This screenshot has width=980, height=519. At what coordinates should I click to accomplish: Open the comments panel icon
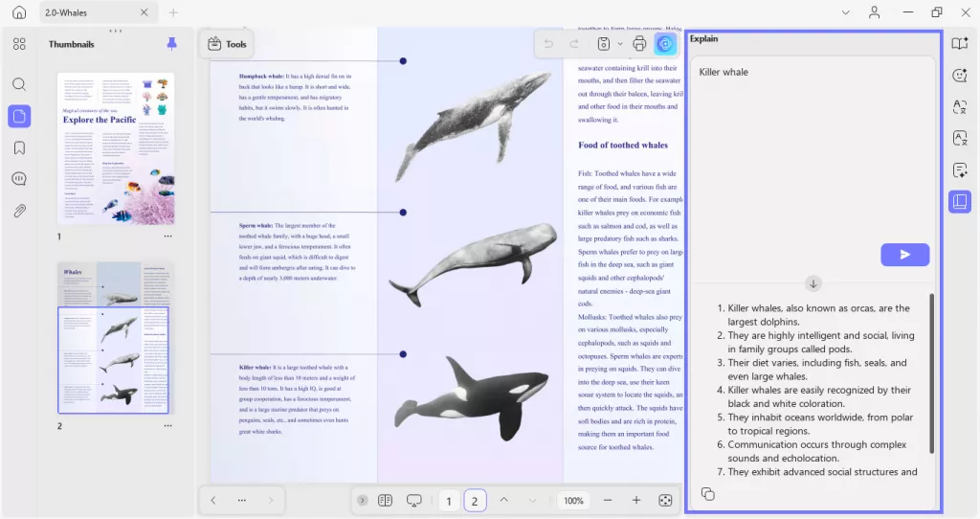pyautogui.click(x=19, y=179)
